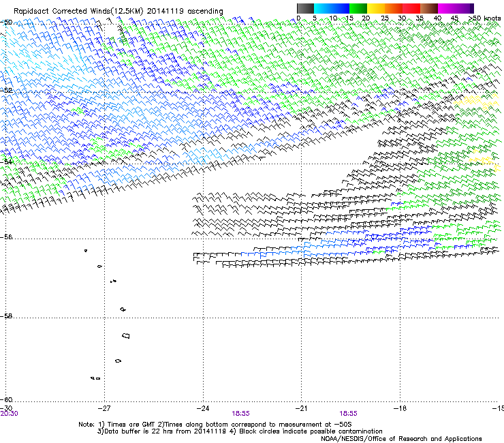
Task: Click the '-18' longitude axis label
Action: pos(400,408)
